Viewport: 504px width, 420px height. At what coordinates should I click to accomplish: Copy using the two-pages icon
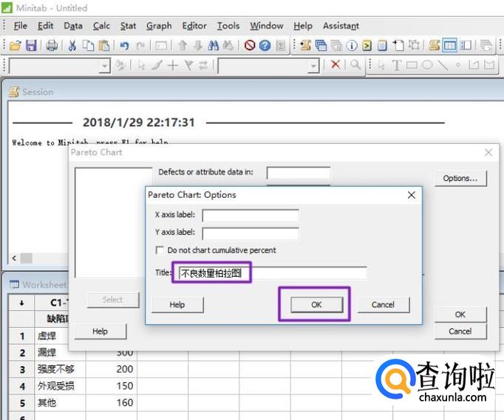pos(88,46)
